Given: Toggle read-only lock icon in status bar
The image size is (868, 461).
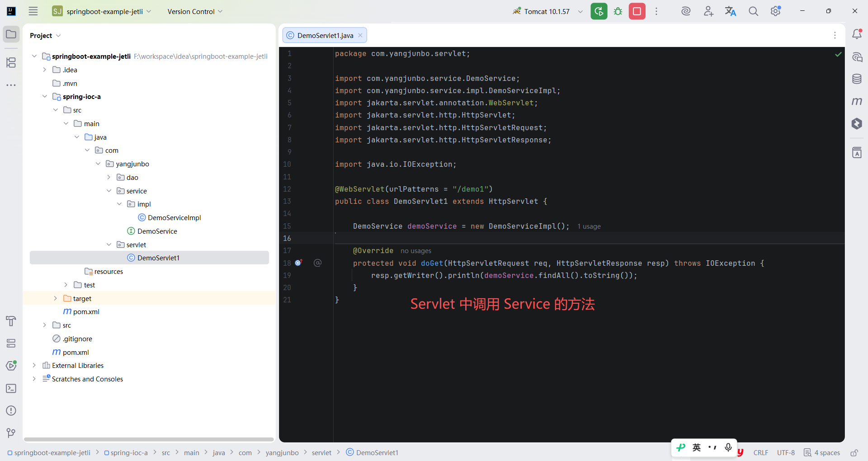Looking at the screenshot, I should click(854, 452).
